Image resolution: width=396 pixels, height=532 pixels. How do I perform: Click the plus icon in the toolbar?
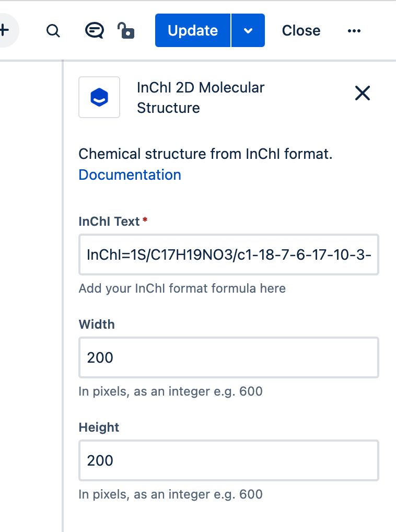(x=4, y=30)
